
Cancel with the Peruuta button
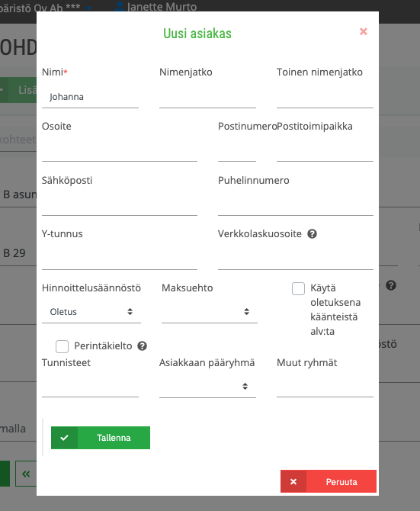tap(329, 481)
